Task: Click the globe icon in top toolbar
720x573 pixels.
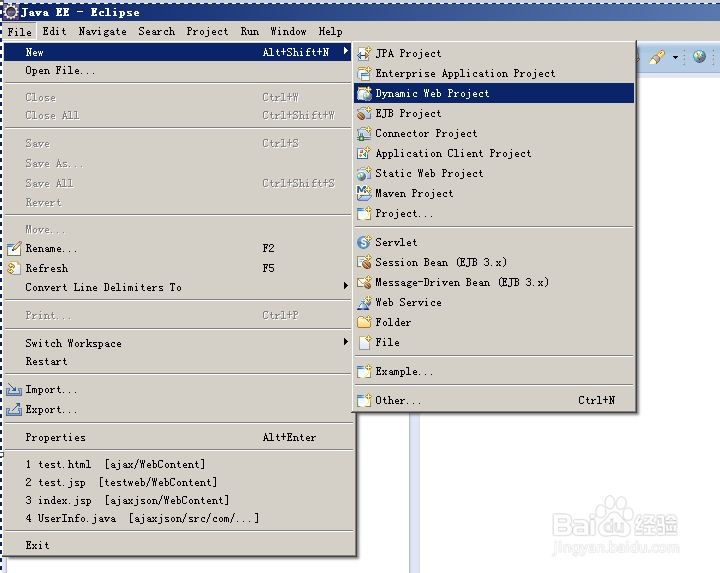Action: click(x=699, y=57)
